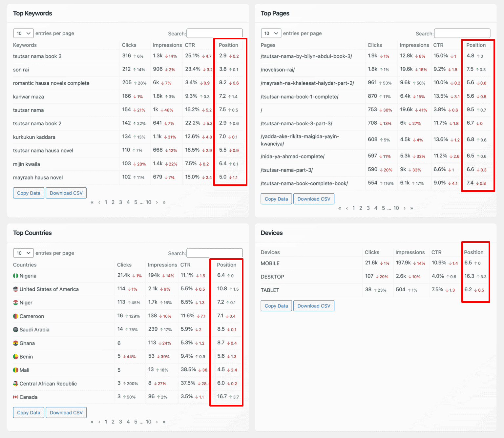Click the Canada flag icon

(15, 397)
